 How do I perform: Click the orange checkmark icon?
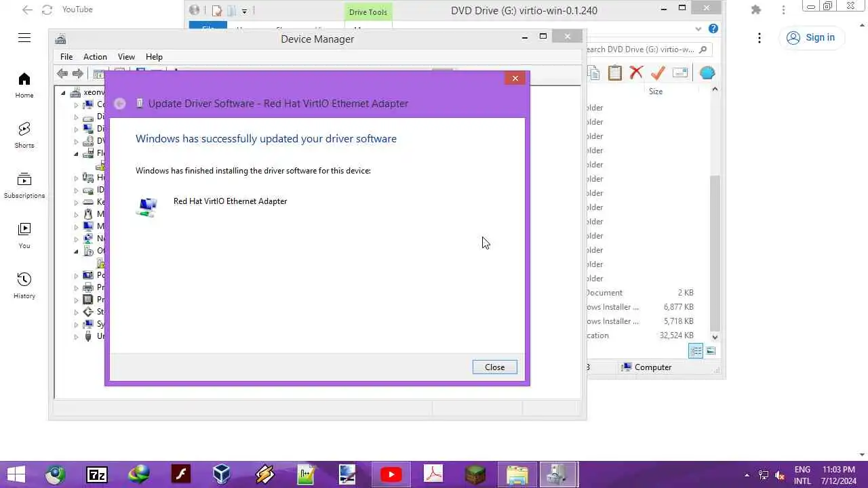pyautogui.click(x=657, y=73)
